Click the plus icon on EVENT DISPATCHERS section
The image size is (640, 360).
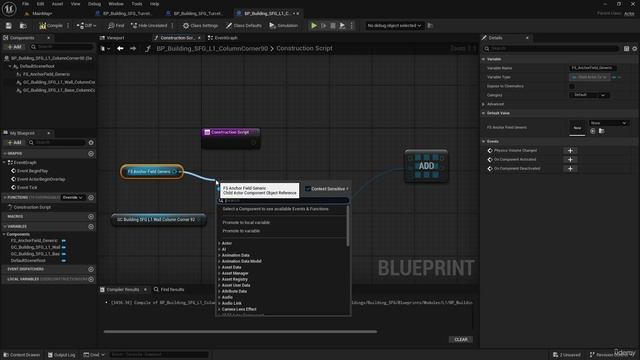tap(91, 269)
